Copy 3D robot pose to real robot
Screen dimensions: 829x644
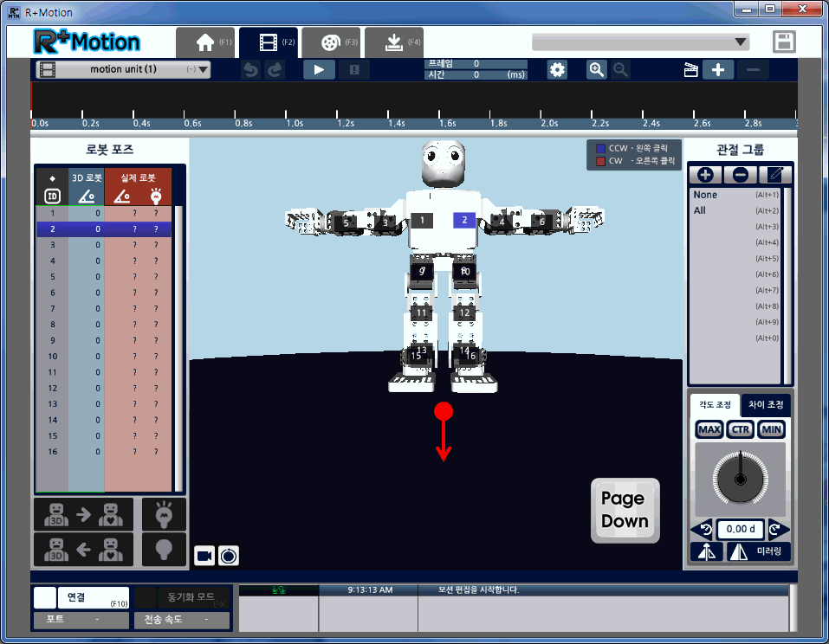(x=83, y=515)
